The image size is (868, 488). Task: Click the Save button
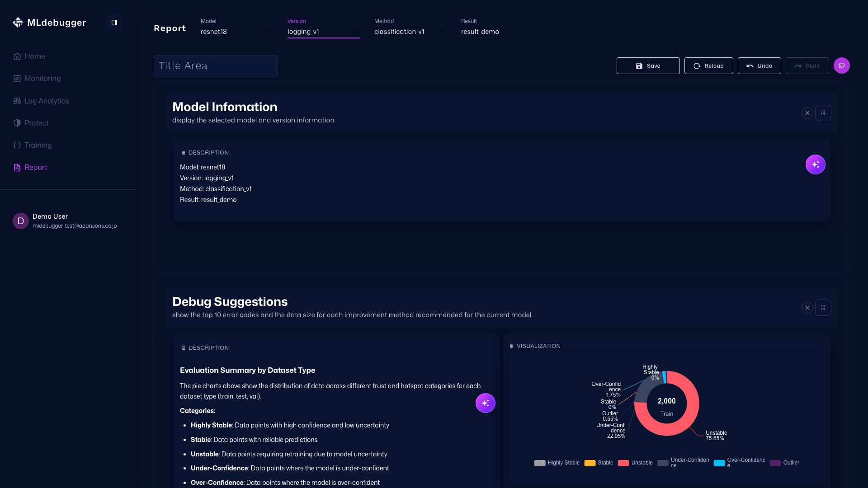[648, 66]
